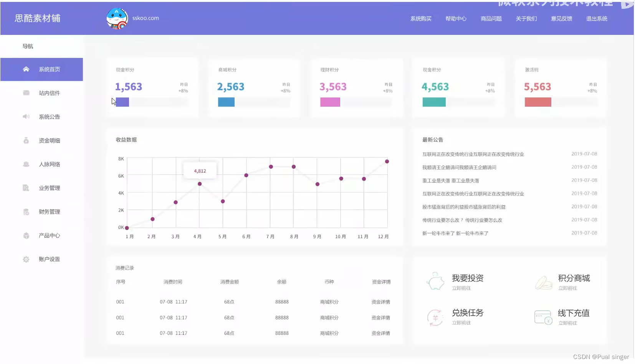Click the money bag icon beside 资金明细
Image resolution: width=635 pixels, height=364 pixels.
point(26,140)
